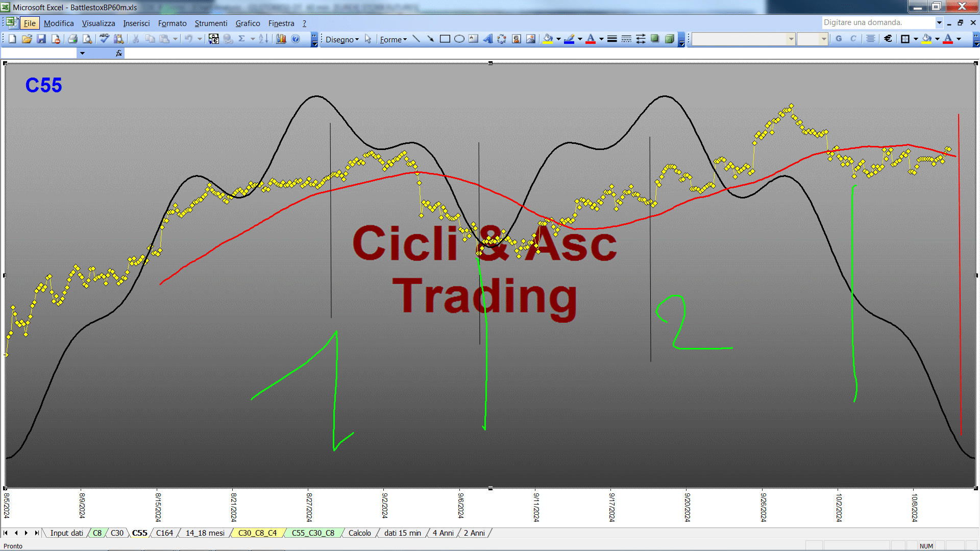
Task: Open the undo history dropdown arrow
Action: [200, 39]
